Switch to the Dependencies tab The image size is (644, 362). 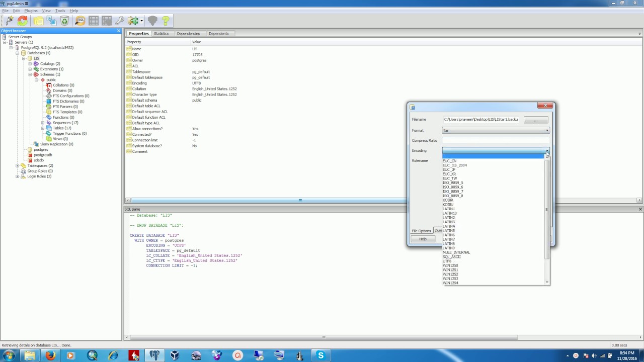point(188,34)
